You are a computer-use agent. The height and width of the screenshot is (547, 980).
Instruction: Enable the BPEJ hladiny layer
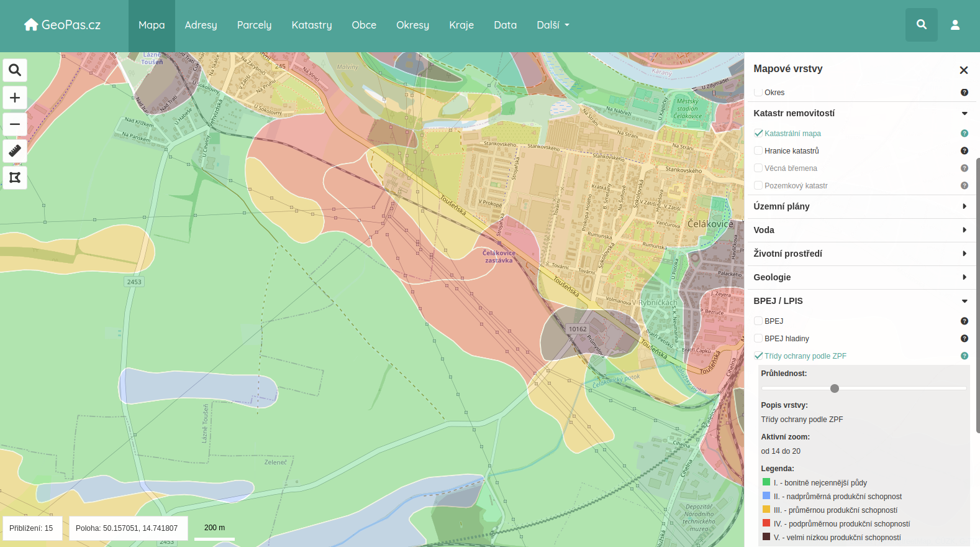[758, 339]
